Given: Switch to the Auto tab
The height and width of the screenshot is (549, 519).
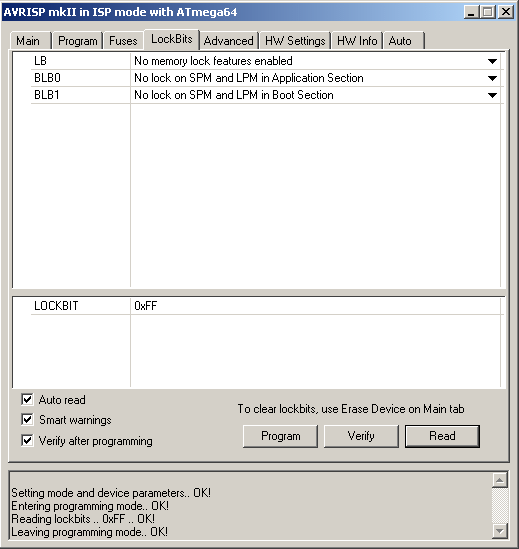Looking at the screenshot, I should point(403,41).
